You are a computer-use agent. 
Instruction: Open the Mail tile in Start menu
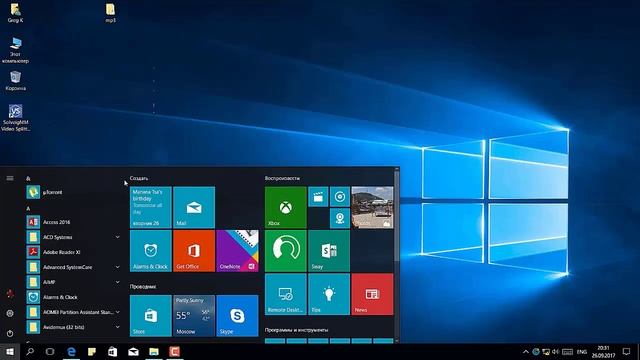(194, 207)
